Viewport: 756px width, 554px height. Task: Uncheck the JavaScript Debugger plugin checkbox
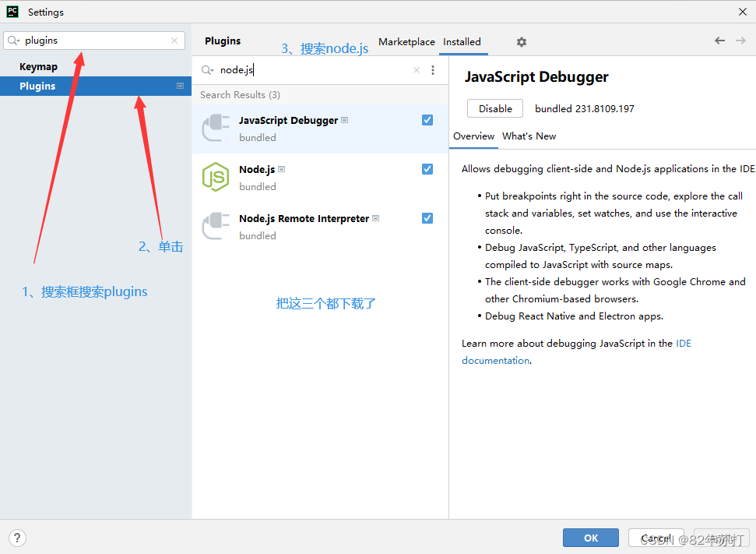coord(427,120)
